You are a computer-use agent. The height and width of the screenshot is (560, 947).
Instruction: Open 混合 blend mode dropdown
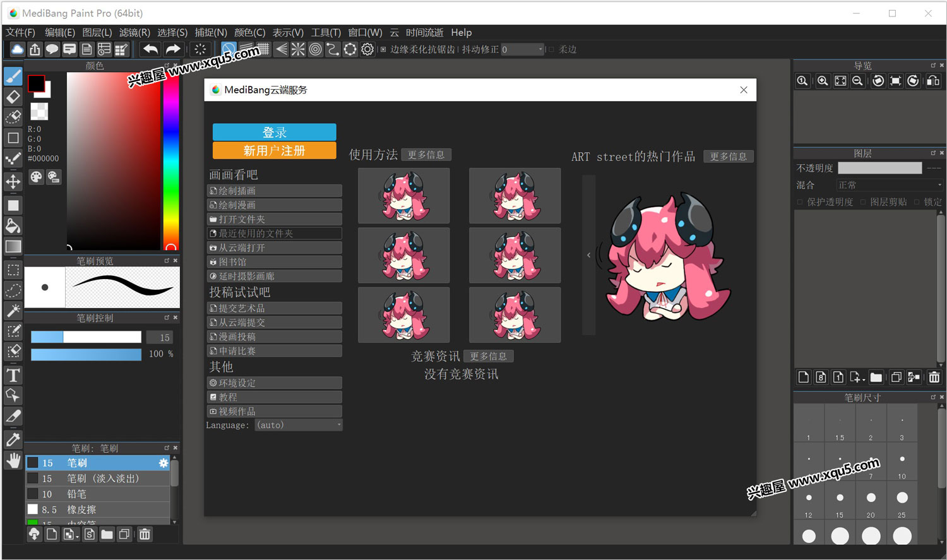coord(890,185)
